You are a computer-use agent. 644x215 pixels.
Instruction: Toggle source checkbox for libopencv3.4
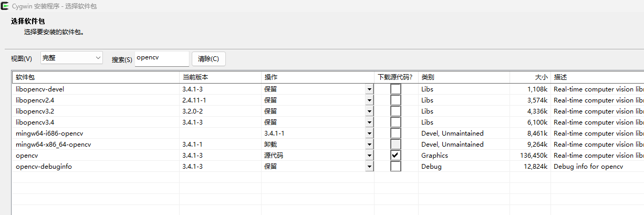[396, 122]
